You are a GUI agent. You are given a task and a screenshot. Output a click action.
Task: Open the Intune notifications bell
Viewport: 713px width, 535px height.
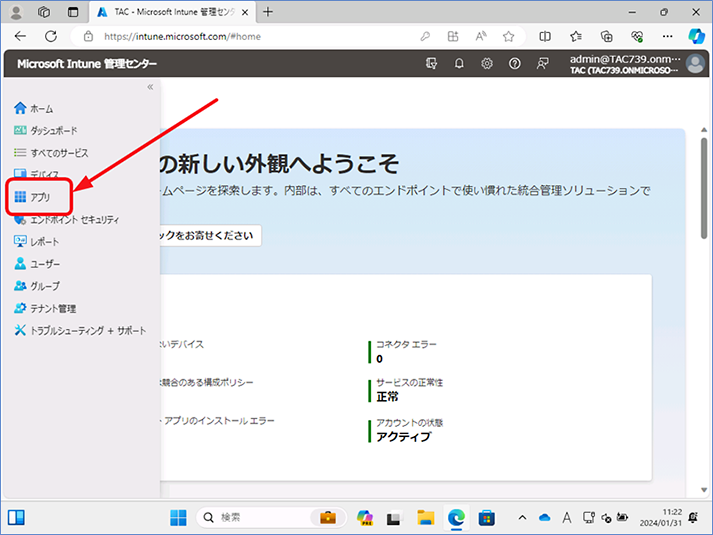[459, 64]
